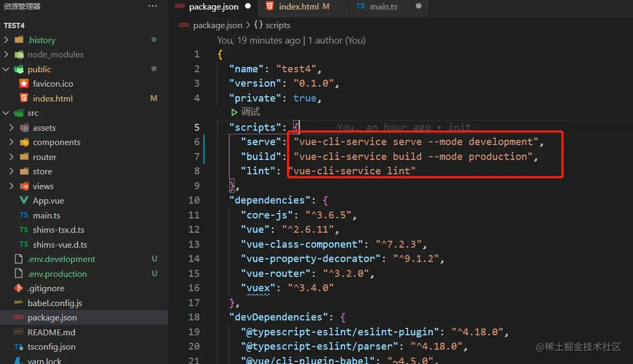Click the git icon of .gitignore
Viewport: 633px width, 364px height.
pyautogui.click(x=19, y=288)
